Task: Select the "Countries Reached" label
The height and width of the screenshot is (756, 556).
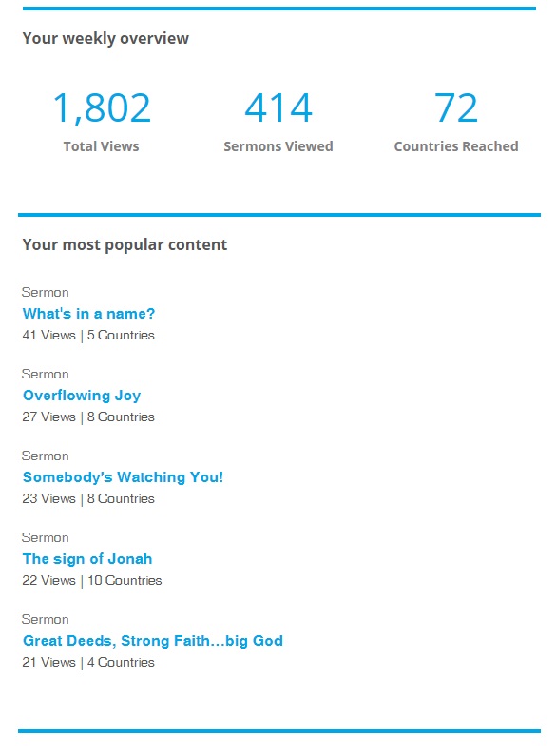Action: (x=456, y=146)
